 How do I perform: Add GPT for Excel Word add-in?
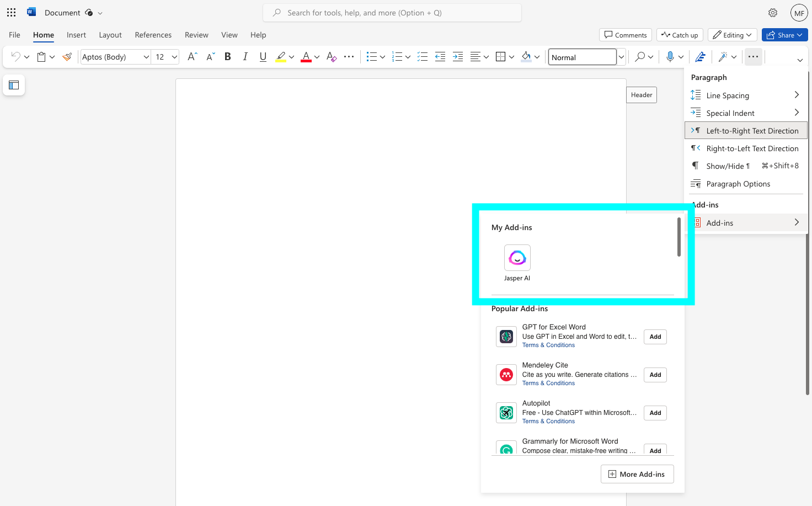tap(655, 337)
